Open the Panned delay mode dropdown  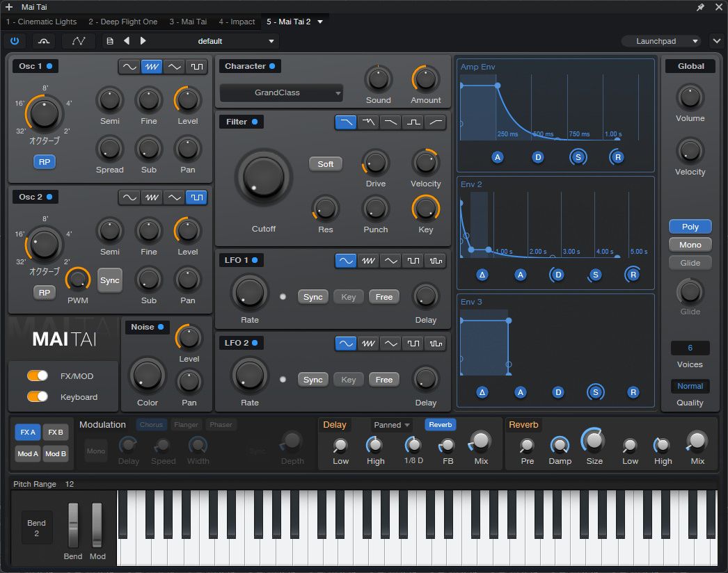point(392,425)
